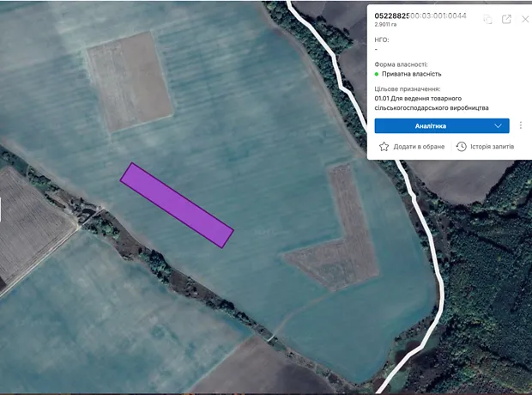Image resolution: width=532 pixels, height=395 pixels.
Task: Close the parcel info card
Action: [x=525, y=19]
